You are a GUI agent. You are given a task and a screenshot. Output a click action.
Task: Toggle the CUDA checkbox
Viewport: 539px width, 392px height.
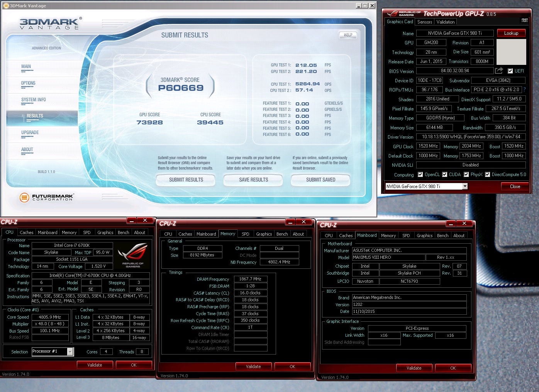coord(445,175)
